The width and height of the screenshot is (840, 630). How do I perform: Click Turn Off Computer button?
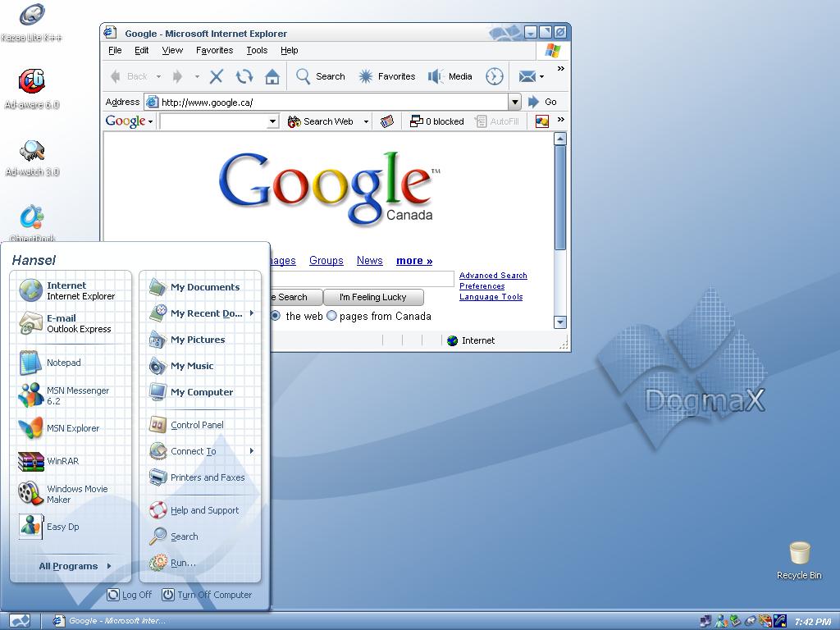pyautogui.click(x=207, y=595)
